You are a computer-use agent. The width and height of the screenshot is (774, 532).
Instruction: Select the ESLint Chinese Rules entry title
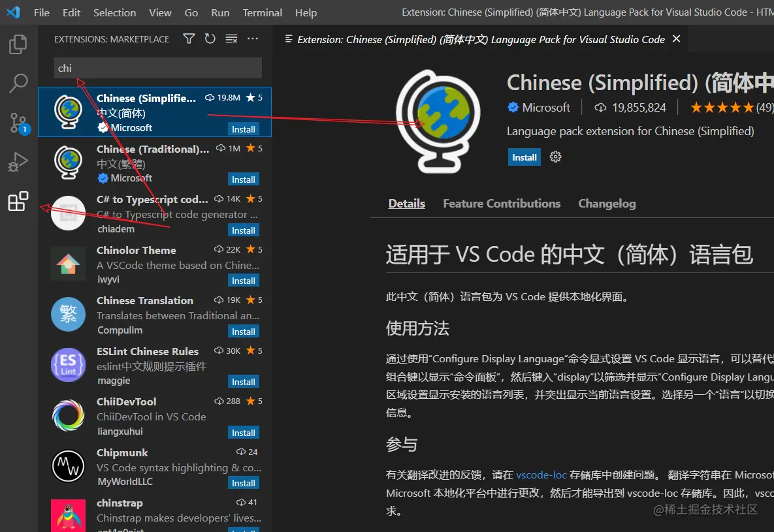tap(148, 351)
